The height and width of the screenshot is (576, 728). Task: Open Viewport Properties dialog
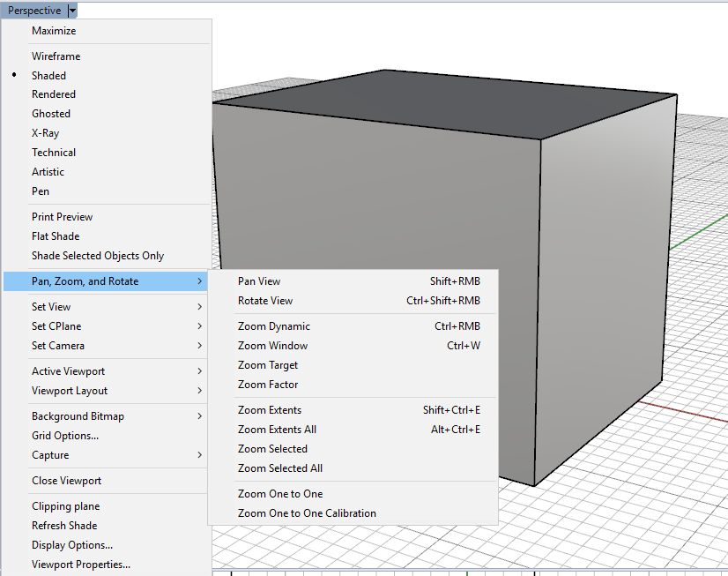[106, 565]
